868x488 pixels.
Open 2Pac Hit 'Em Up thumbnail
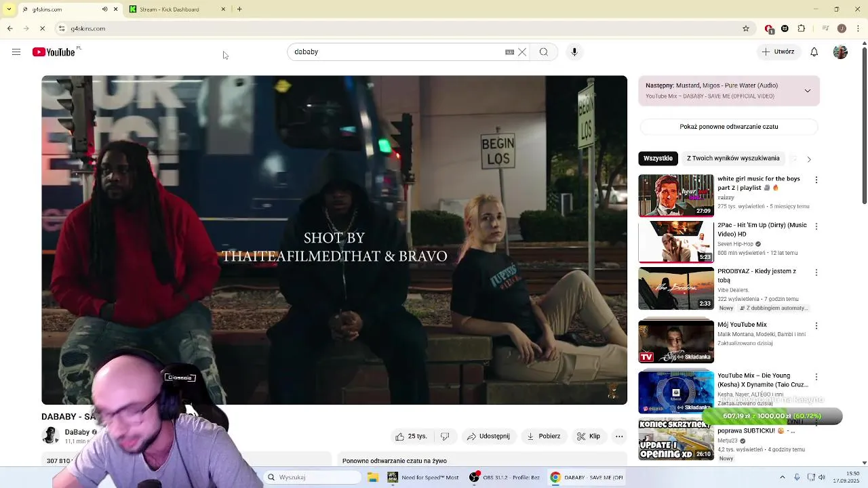click(x=676, y=241)
